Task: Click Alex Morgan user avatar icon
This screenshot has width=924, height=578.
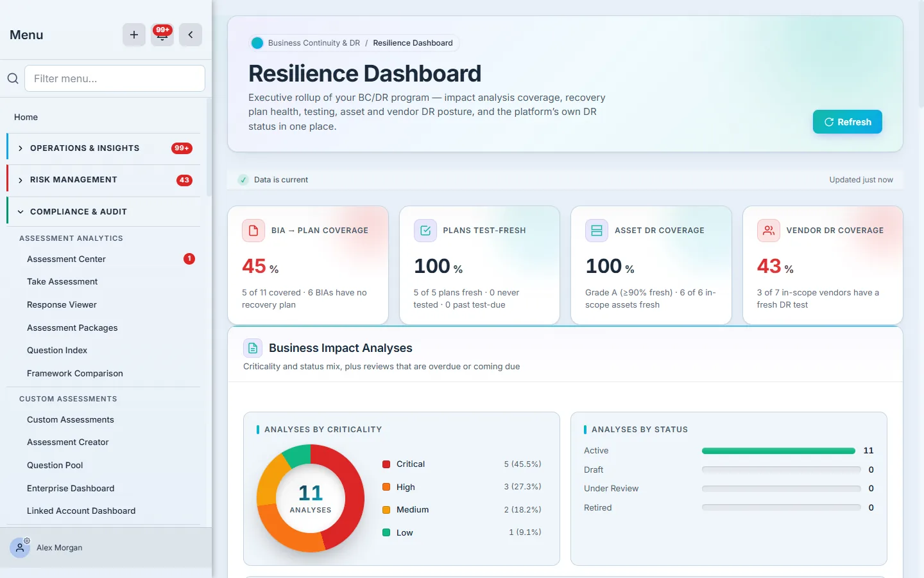Action: [x=20, y=548]
